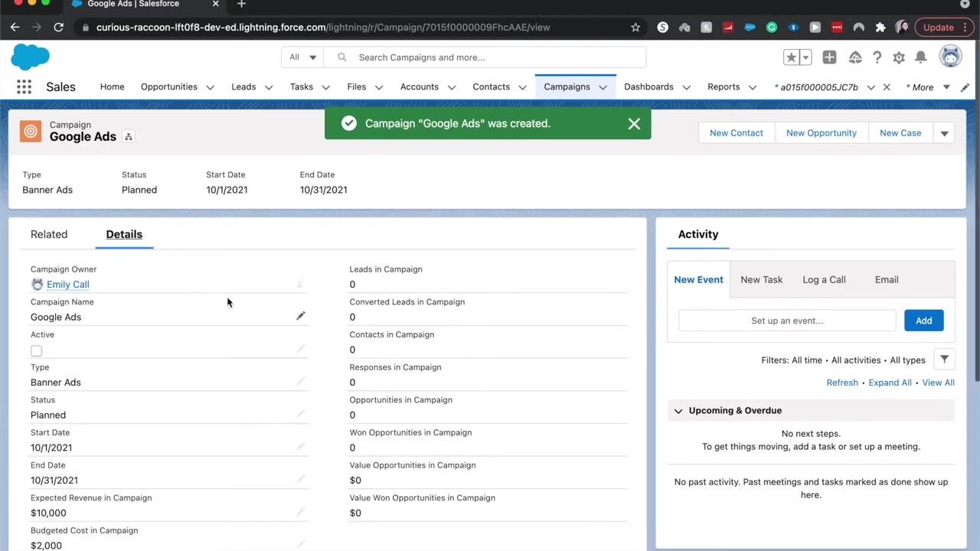Show more record actions dropdown
Screen dimensions: 980x551
point(944,133)
